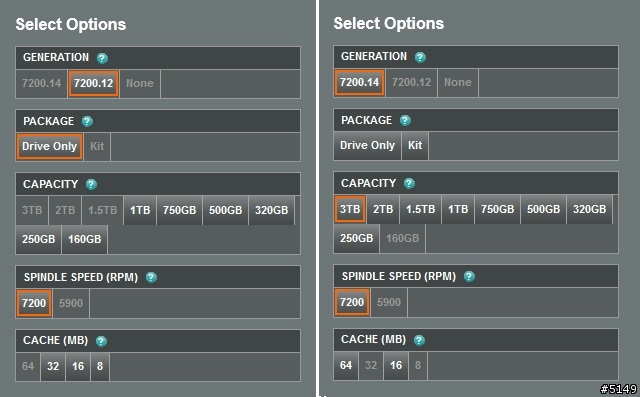Choose 64 MB cache in right panel
The height and width of the screenshot is (397, 640).
[x=346, y=365]
